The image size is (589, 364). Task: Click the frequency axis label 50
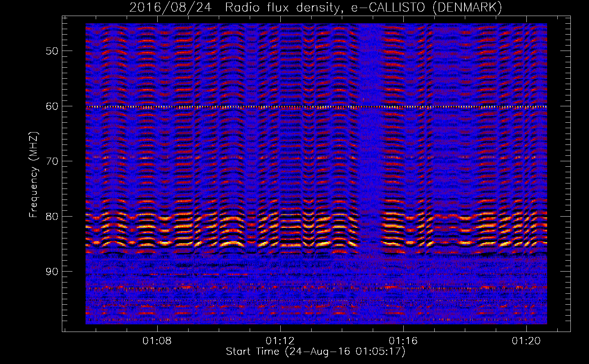click(x=52, y=51)
